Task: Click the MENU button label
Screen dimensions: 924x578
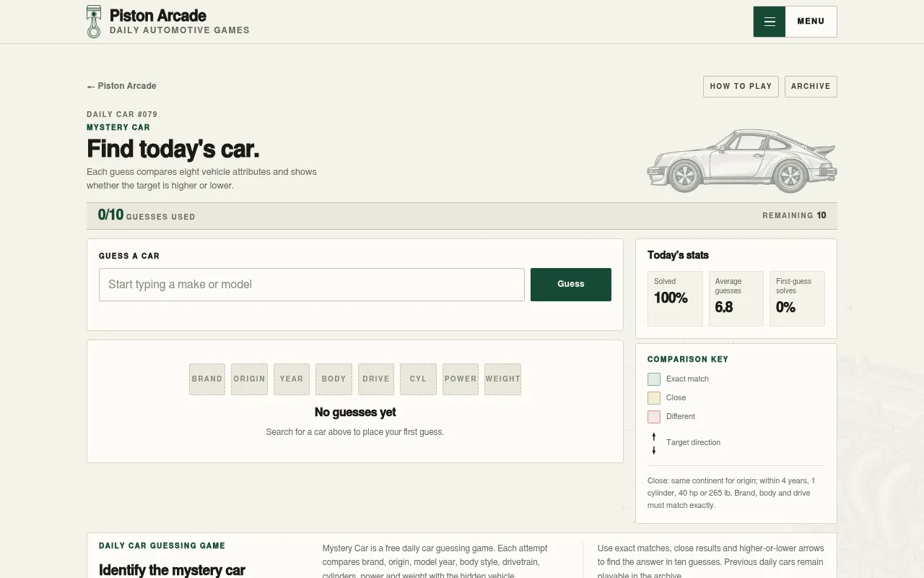Action: coord(811,22)
